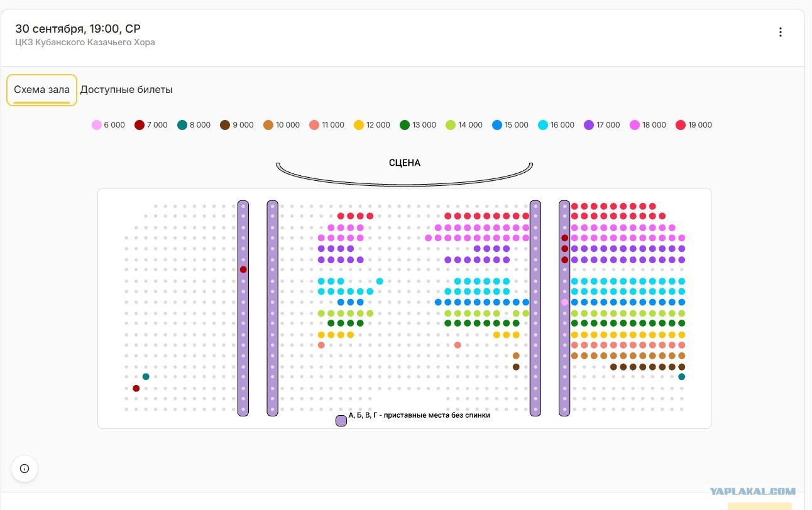Select the teal seat in bottom-left section
Screen dimensions: 812x510
point(146,377)
